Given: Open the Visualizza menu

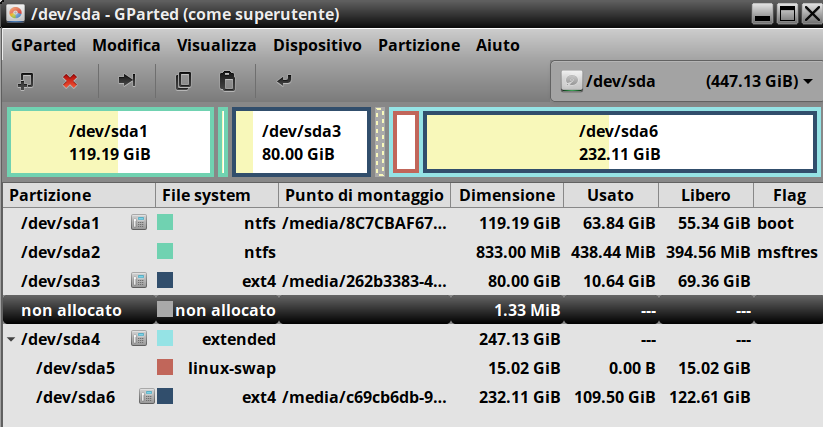Looking at the screenshot, I should pos(216,46).
